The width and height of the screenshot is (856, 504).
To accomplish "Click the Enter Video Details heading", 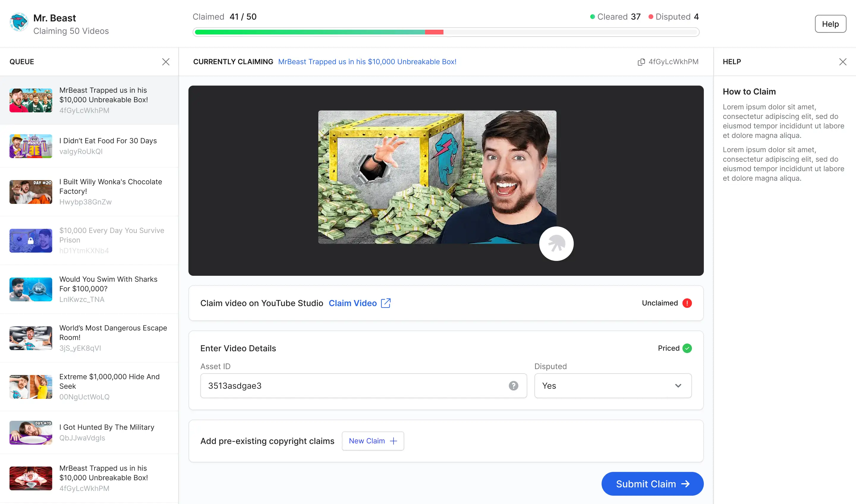I will click(x=238, y=348).
